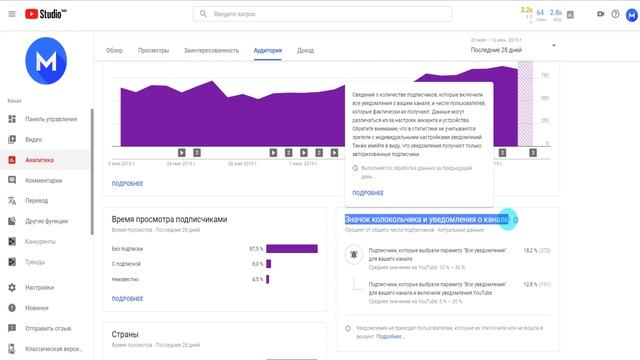Open the create video camera icon
This screenshot has height=360, width=640.
click(600, 14)
